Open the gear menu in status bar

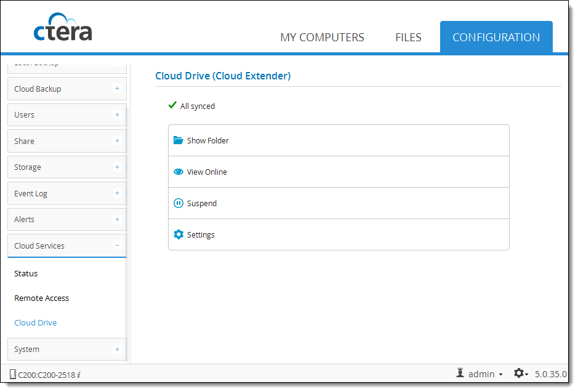click(521, 374)
